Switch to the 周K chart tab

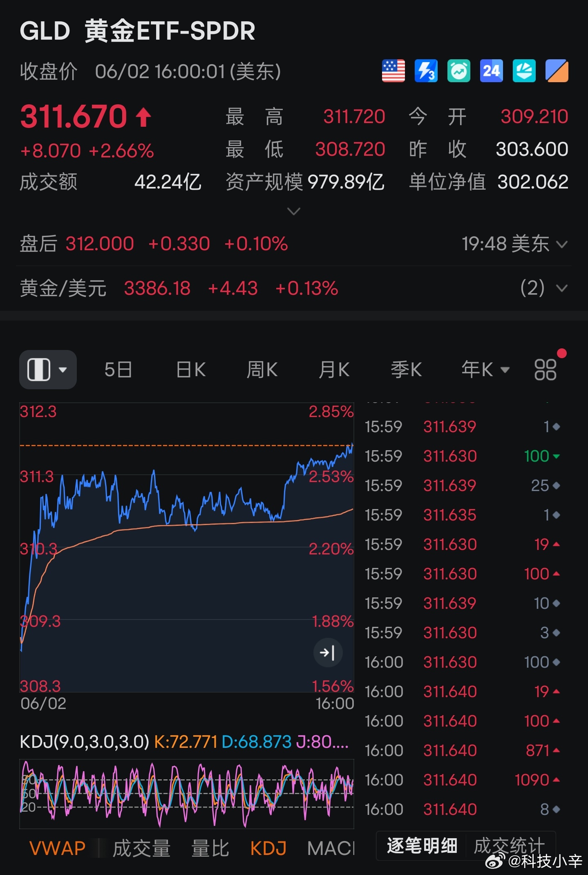tap(262, 370)
